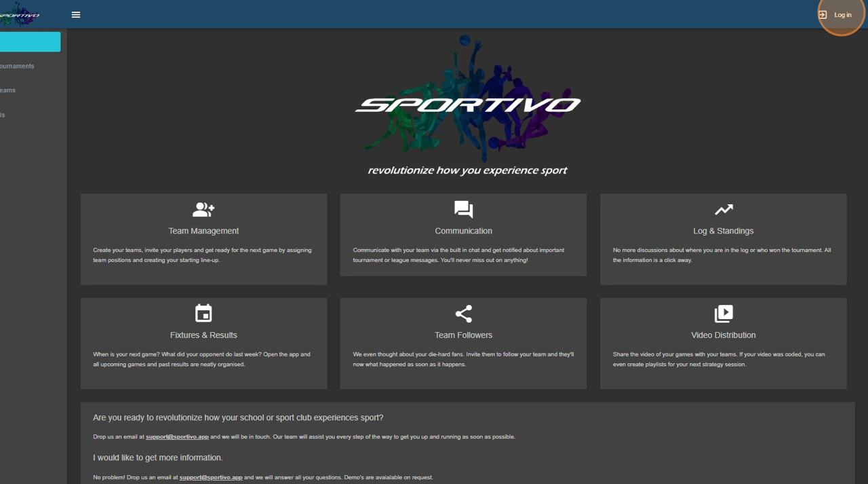868x484 pixels.
Task: Click the Video Distribution heading
Action: tap(723, 335)
